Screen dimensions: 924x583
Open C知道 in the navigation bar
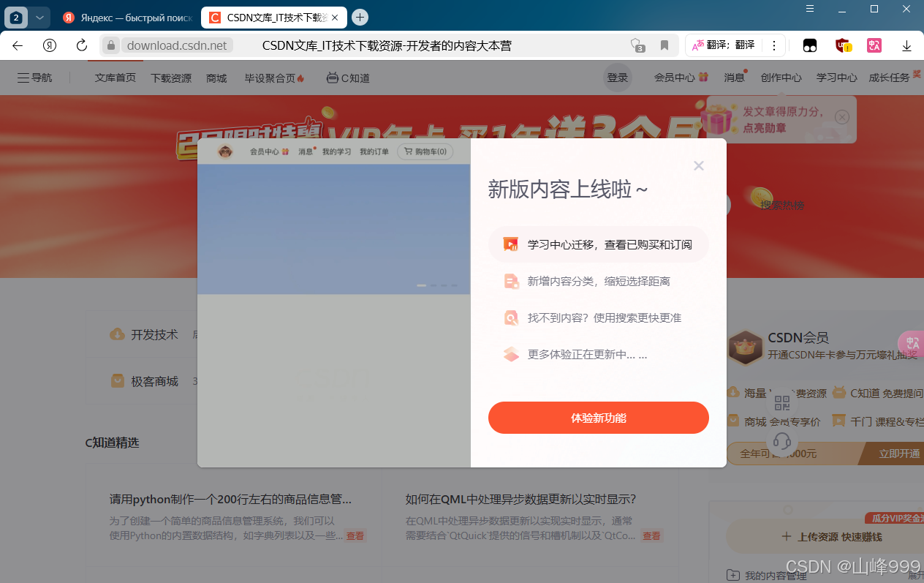click(348, 78)
